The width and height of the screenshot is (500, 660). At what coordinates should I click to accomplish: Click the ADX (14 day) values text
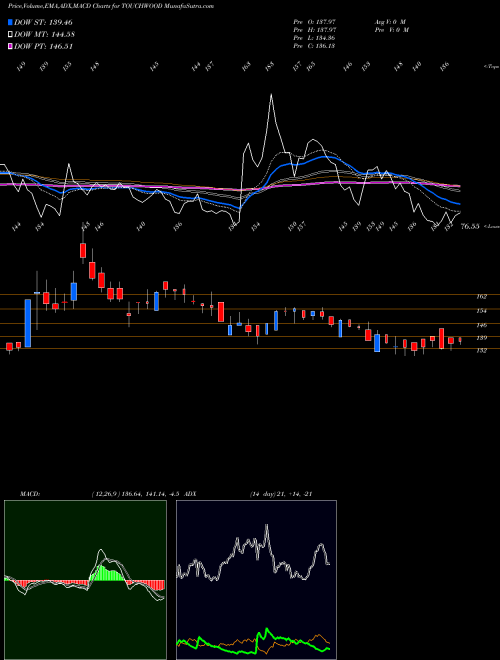280,494
